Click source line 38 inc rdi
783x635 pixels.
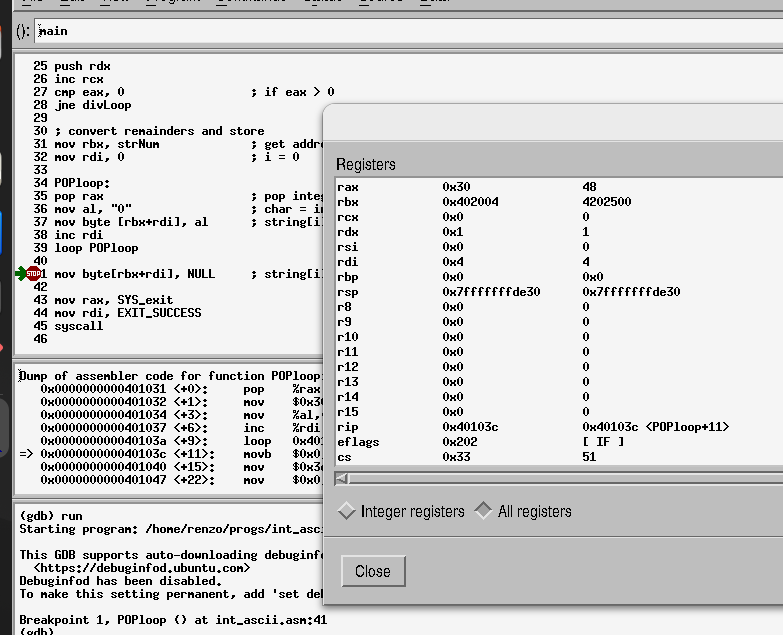pyautogui.click(x=68, y=235)
